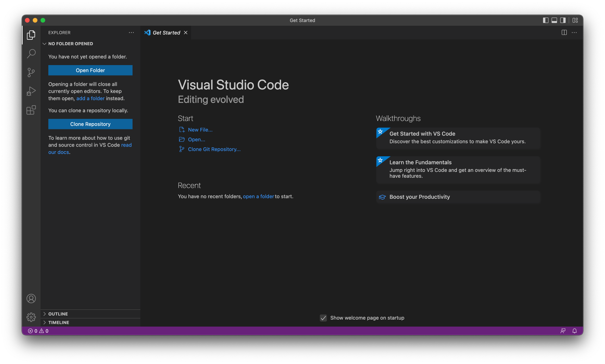Select the Get Started tab
Viewport: 605px width, 364px height.
pos(166,33)
